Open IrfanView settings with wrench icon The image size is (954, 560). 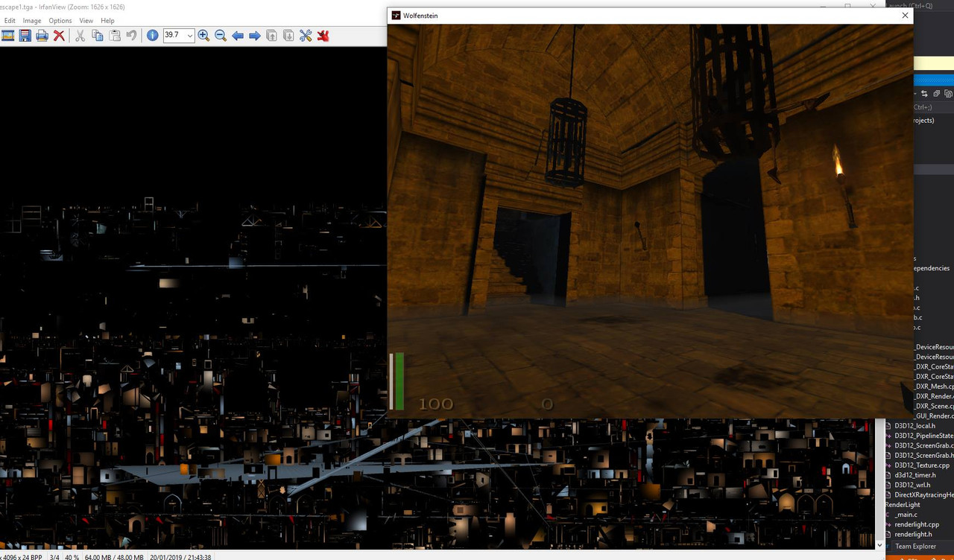(x=306, y=35)
